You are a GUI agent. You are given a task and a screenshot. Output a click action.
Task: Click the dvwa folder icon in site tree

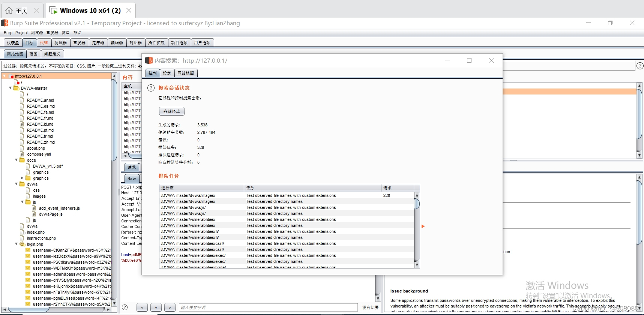(x=22, y=184)
